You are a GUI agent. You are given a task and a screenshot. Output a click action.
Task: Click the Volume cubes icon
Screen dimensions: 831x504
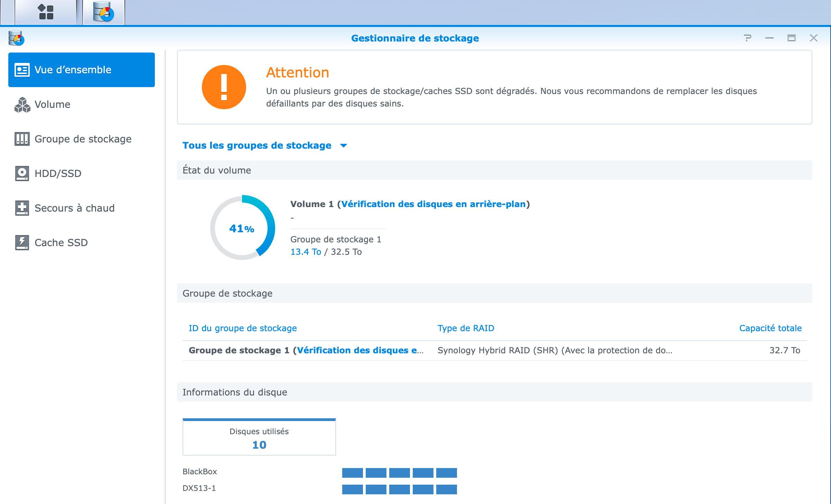(22, 104)
